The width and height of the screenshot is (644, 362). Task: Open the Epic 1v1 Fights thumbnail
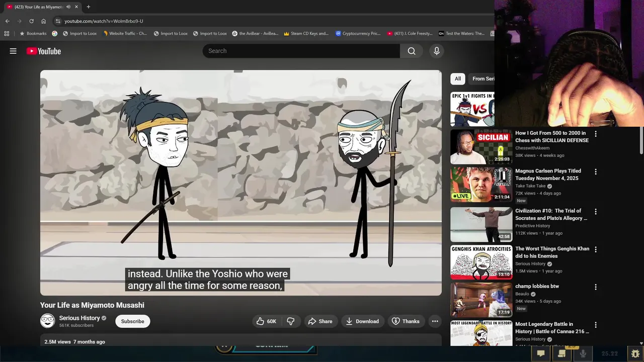click(x=472, y=109)
